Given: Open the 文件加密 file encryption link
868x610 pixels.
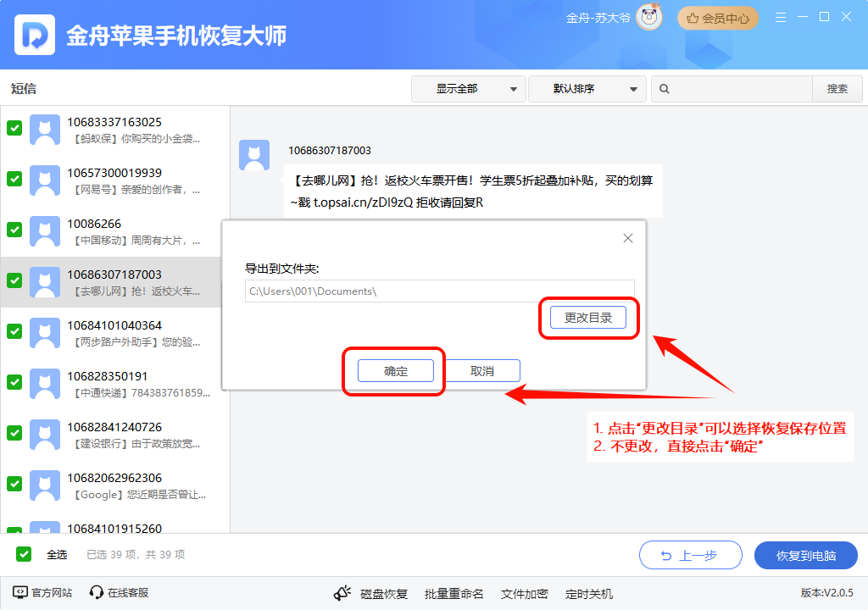Looking at the screenshot, I should pos(524,594).
